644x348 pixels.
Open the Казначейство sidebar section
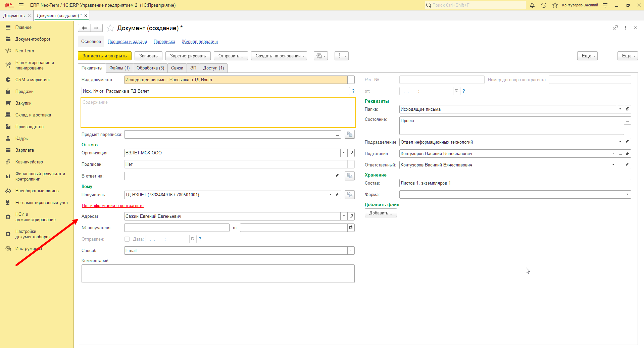click(29, 162)
